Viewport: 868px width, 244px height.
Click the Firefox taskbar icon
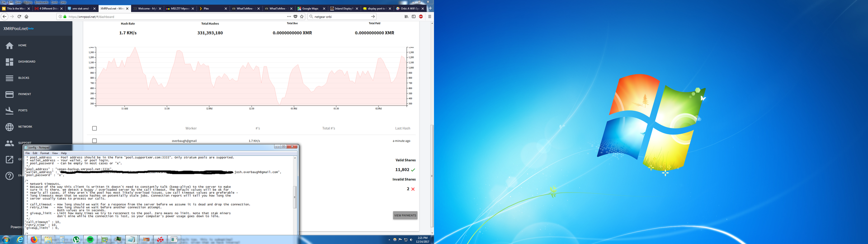click(34, 239)
